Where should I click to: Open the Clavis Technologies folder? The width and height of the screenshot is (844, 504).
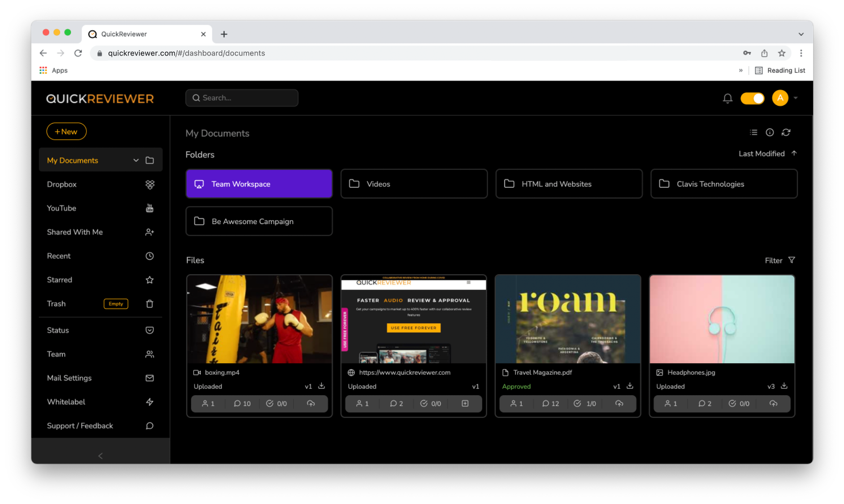click(x=724, y=184)
